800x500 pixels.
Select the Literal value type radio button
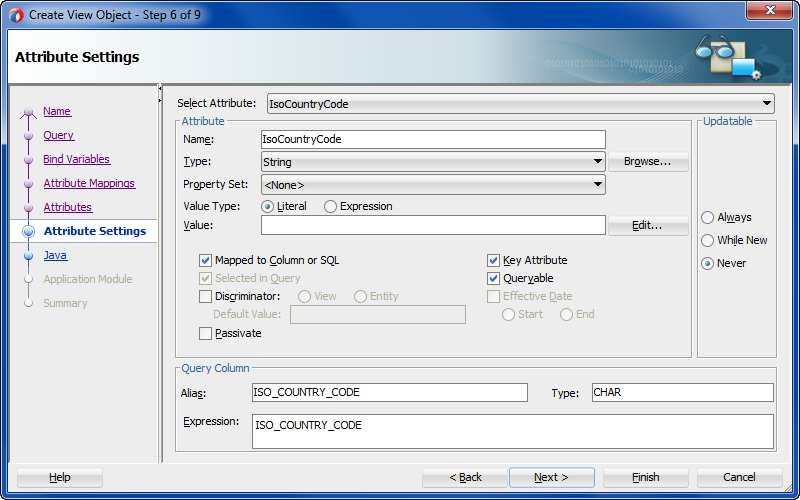click(x=267, y=207)
